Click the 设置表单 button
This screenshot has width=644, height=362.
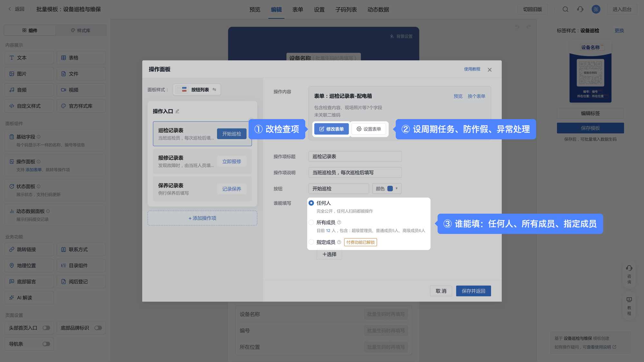point(369,129)
